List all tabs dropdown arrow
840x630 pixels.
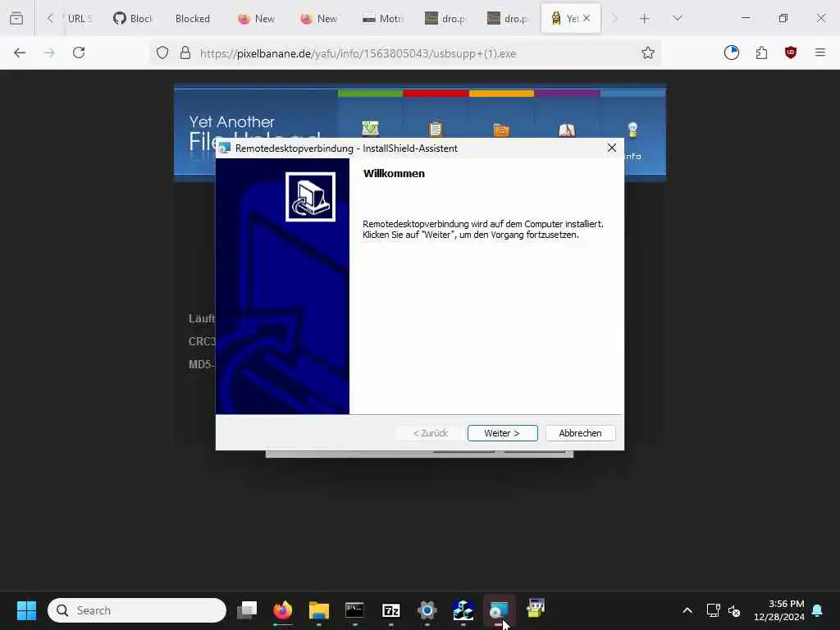pyautogui.click(x=678, y=19)
